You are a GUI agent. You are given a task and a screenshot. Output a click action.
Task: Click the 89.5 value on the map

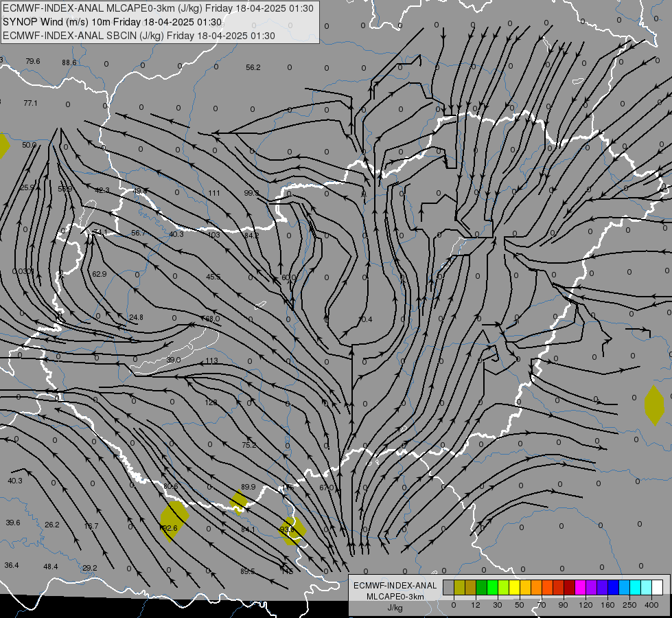247,571
